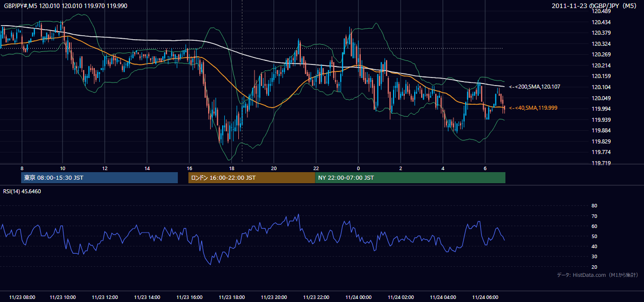
Task: Click the 11/24 00:00 bottom time label
Action: tap(358, 297)
